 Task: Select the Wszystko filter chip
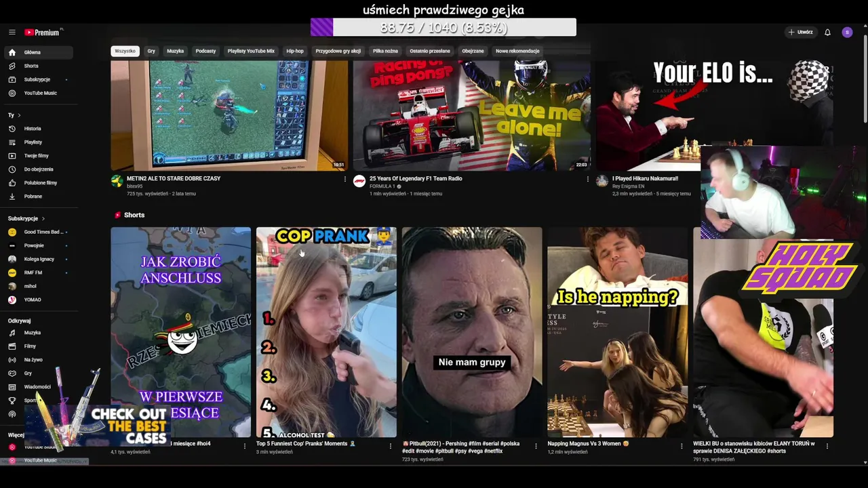click(125, 51)
